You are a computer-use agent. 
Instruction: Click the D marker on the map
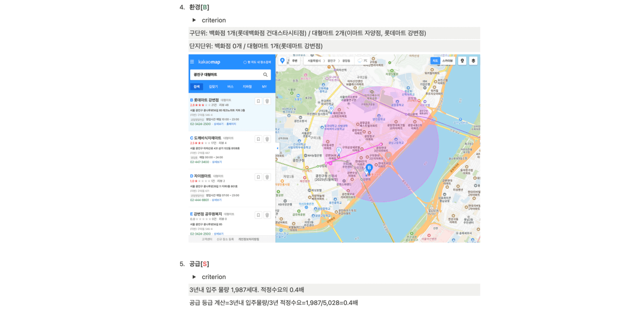[x=331, y=108]
